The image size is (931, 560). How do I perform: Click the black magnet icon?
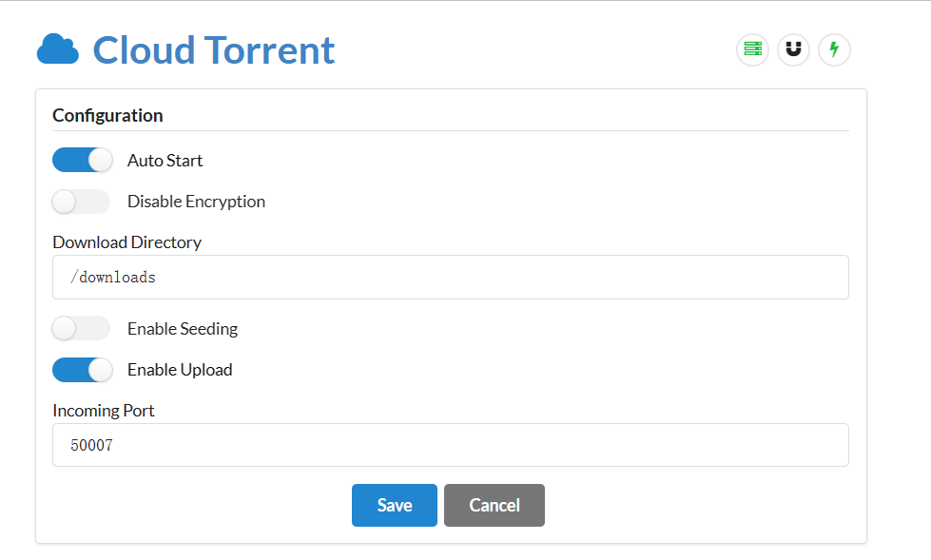tap(793, 49)
